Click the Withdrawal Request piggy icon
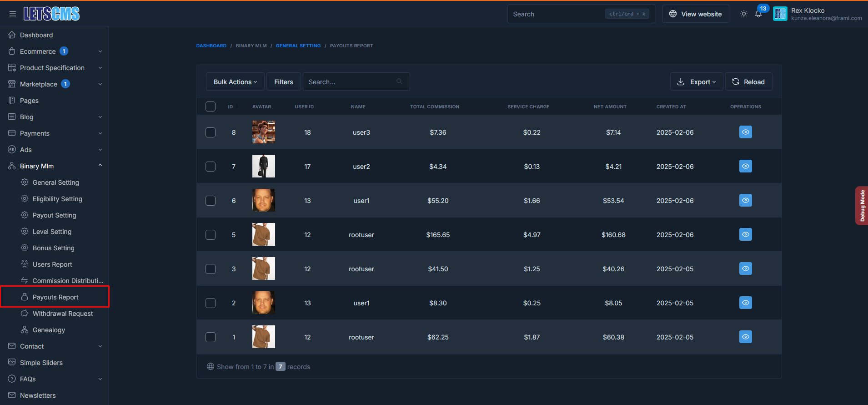Screen dimensions: 868x405 pyautogui.click(x=25, y=313)
